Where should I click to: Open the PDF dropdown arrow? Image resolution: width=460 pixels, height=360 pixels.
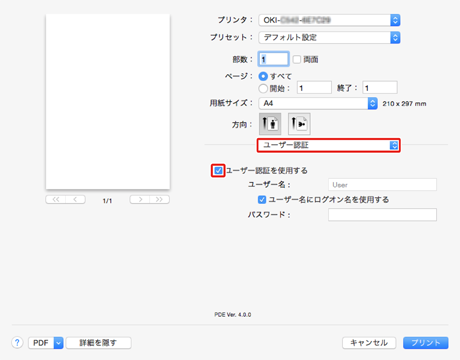click(59, 343)
